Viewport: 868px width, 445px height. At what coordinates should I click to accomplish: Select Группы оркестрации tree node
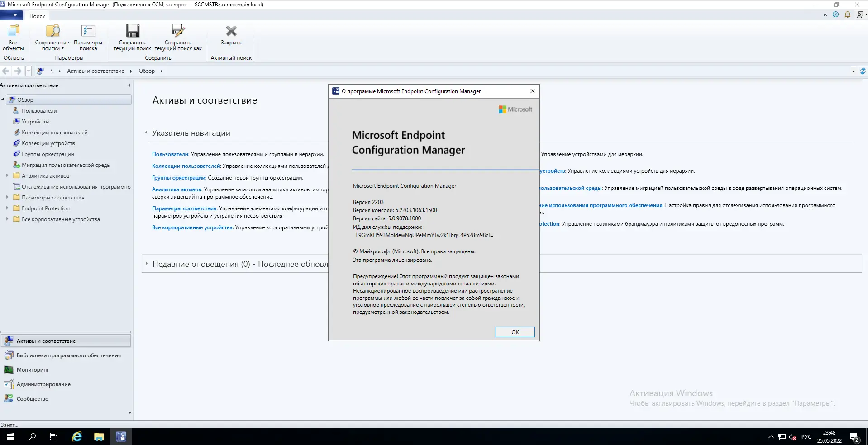click(x=48, y=154)
